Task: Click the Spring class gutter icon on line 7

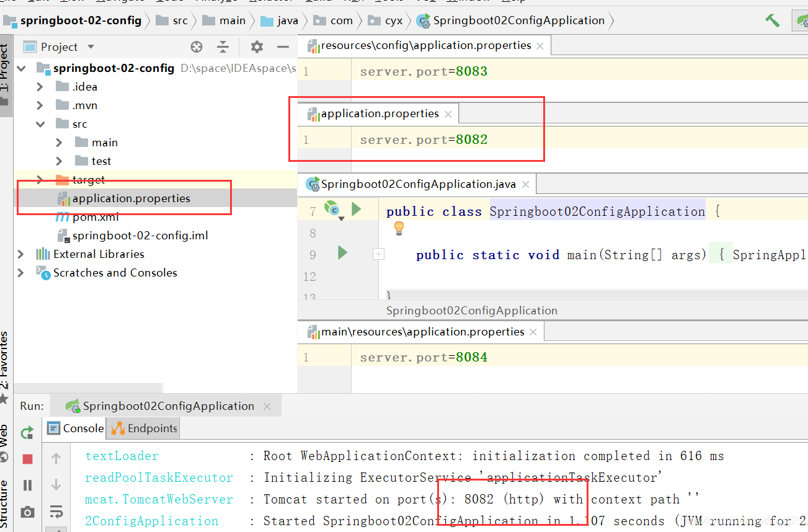Action: coord(332,208)
